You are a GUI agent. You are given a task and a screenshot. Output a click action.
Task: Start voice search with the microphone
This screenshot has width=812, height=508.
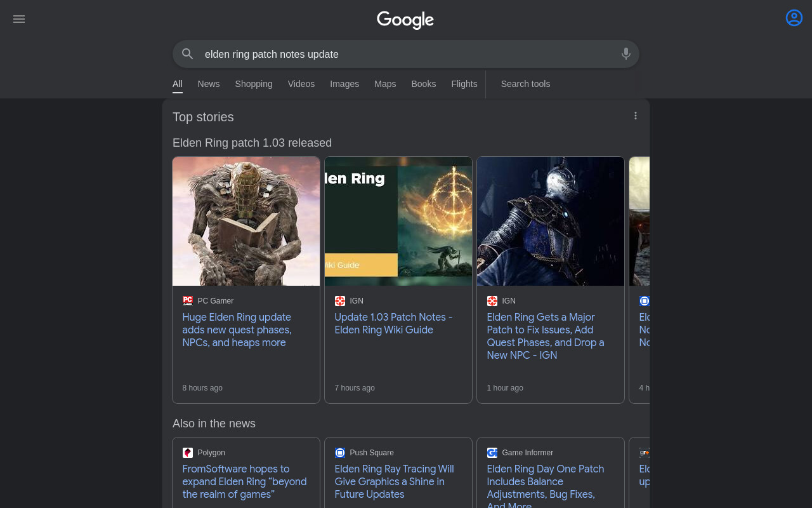point(626,54)
